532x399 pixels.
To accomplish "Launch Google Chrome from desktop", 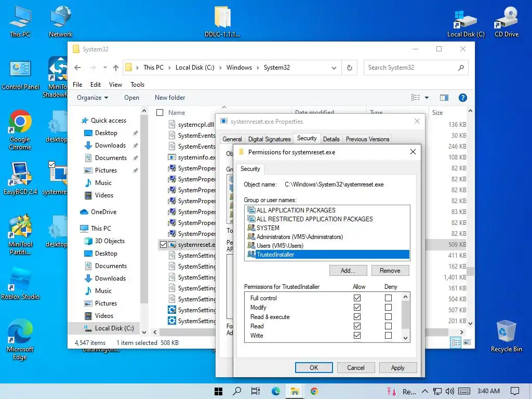I will pyautogui.click(x=20, y=129).
